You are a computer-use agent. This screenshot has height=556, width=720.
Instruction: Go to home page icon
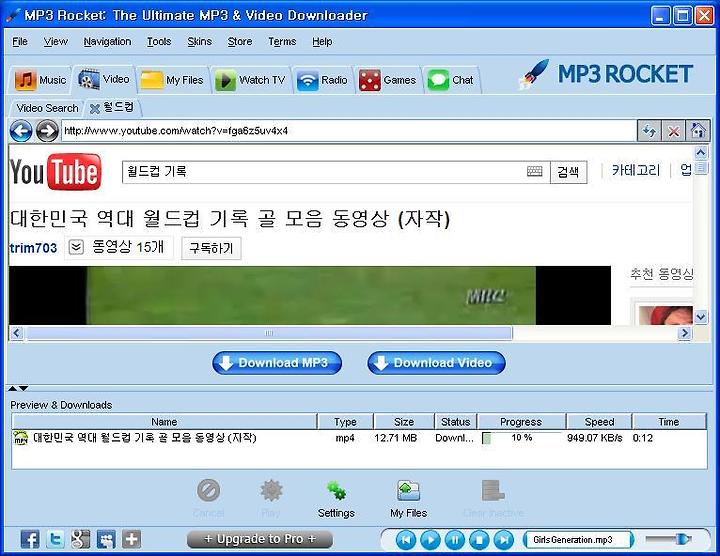click(698, 132)
